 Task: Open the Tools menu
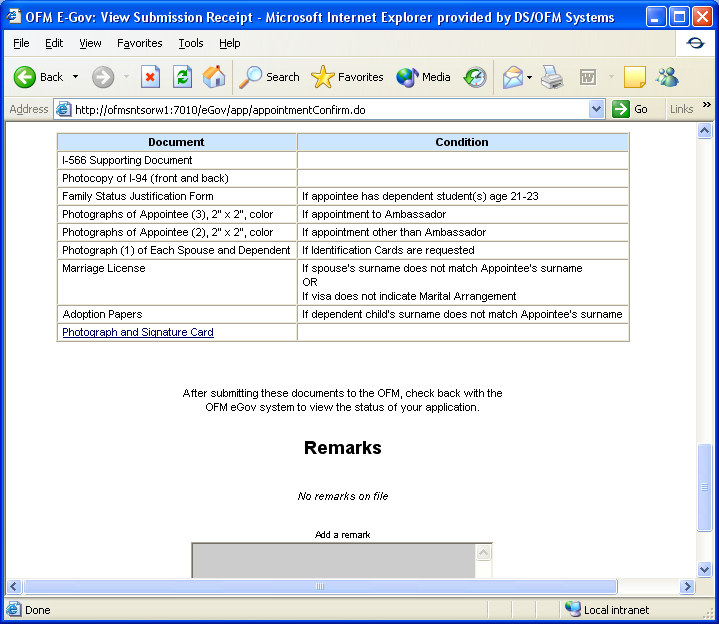click(191, 43)
